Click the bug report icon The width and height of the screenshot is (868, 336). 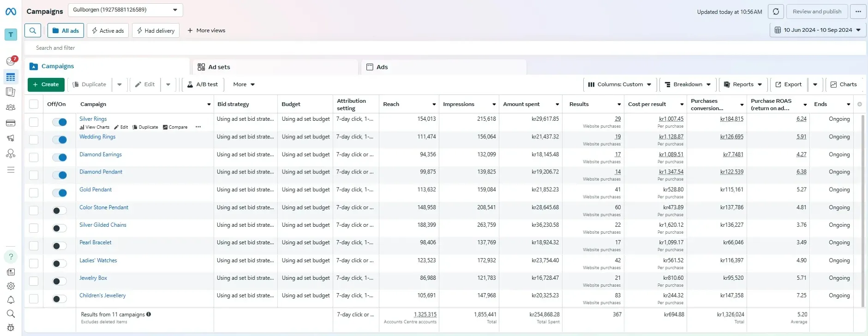tap(11, 328)
